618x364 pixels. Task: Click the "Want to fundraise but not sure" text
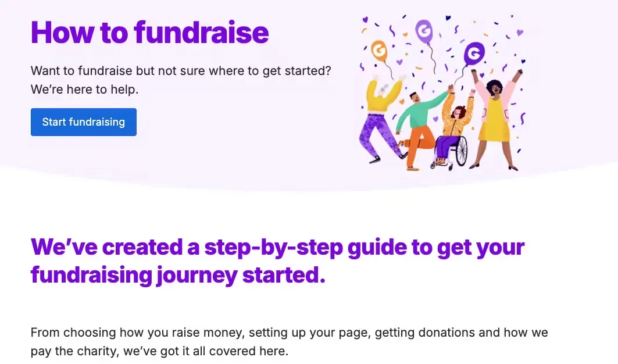180,71
